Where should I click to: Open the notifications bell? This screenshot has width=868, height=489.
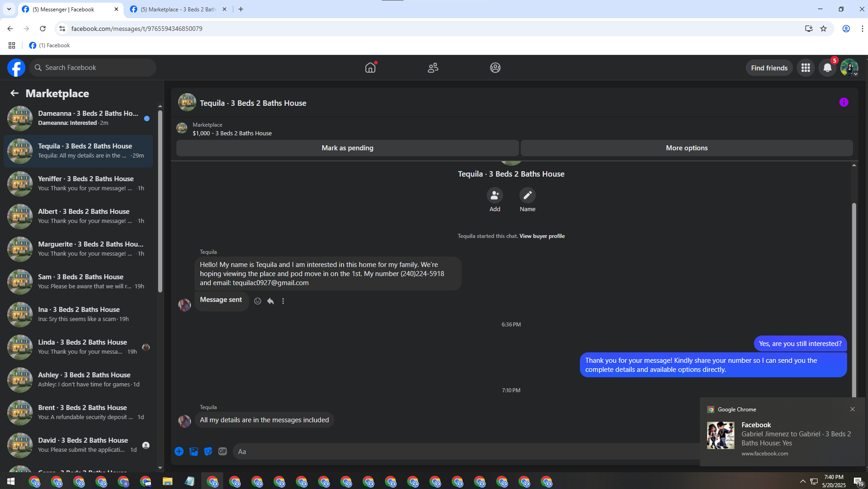coord(828,68)
